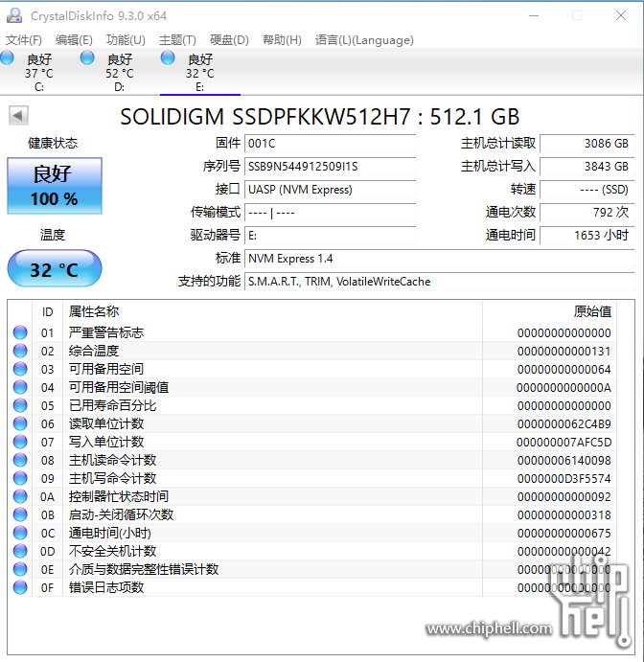
Task: Click status orb of attribute 07 写入单位计数
Action: 20,442
